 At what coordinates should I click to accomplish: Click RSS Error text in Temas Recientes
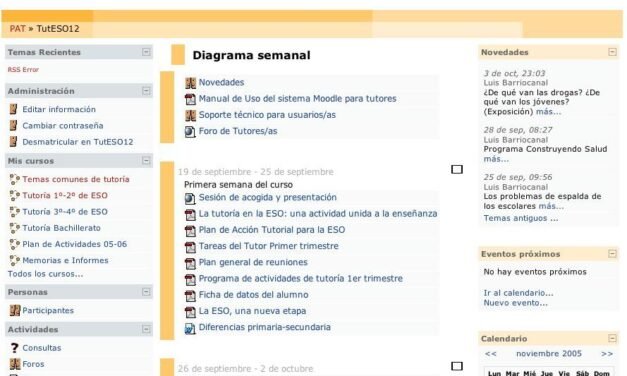[x=23, y=70]
